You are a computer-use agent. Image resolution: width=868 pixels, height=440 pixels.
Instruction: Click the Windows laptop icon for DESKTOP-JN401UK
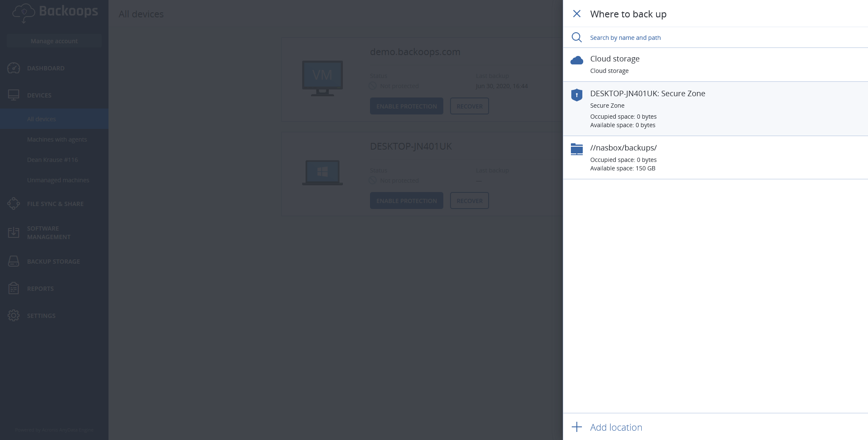(322, 173)
